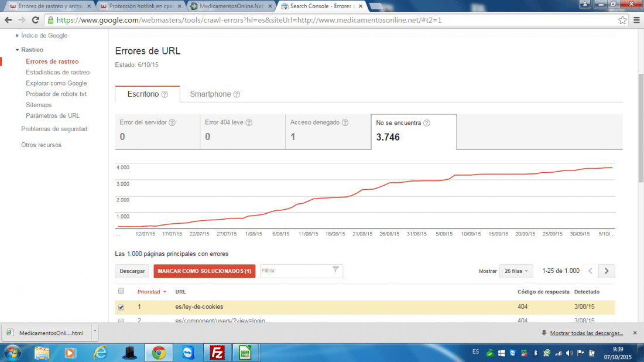
Task: Toggle the select-all checkbox in table header
Action: [x=121, y=291]
